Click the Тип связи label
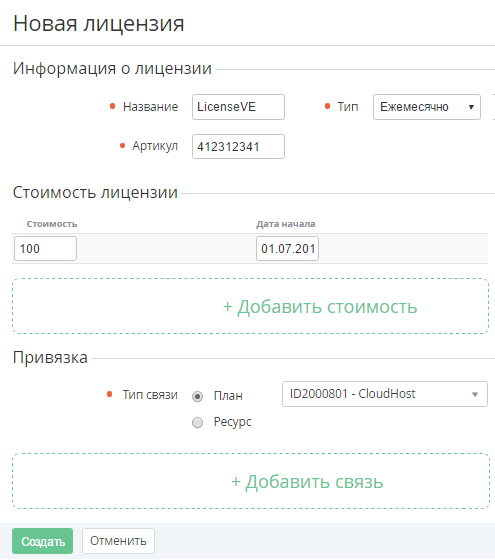 pyautogui.click(x=150, y=395)
